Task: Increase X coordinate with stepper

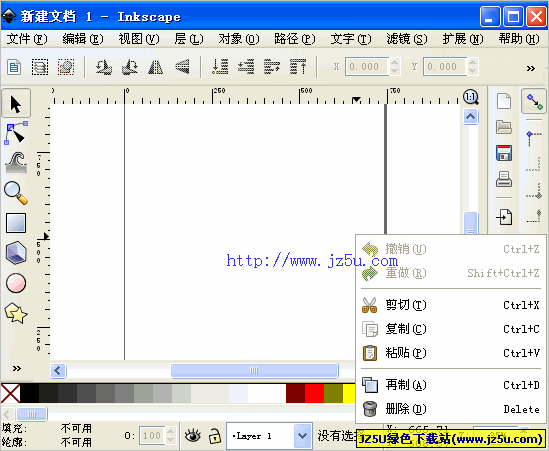Action: (x=395, y=62)
